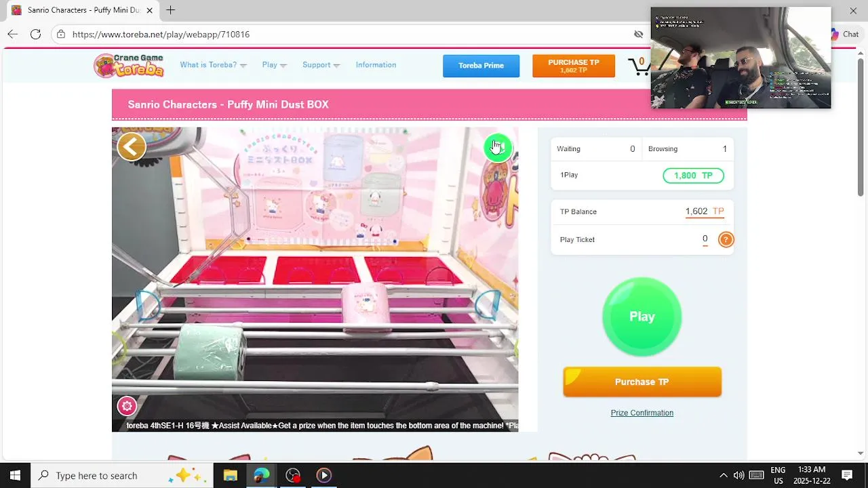This screenshot has width=868, height=488.
Task: Click the Sanrio Characters page title banner
Action: pyautogui.click(x=429, y=104)
